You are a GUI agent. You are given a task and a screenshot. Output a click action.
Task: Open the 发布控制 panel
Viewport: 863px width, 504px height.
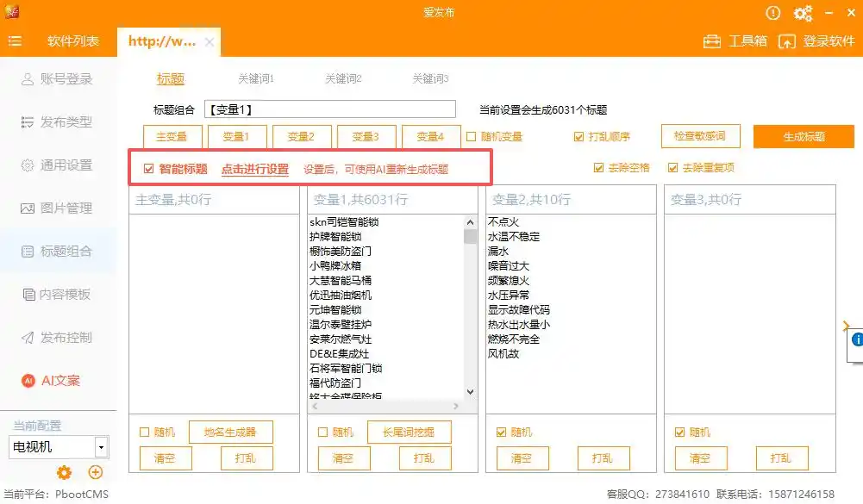pos(58,338)
